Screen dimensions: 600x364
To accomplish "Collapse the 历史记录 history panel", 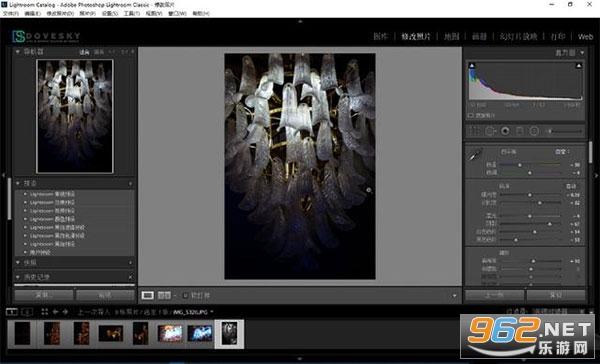I will point(18,276).
